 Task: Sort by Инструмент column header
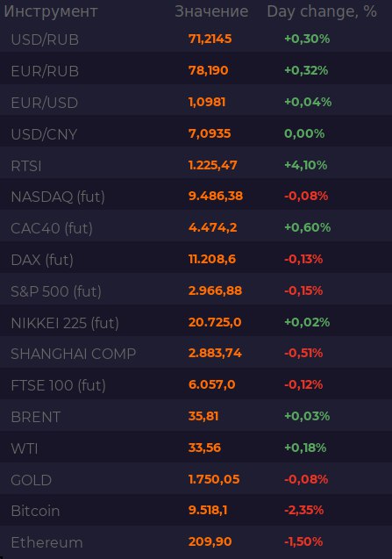pyautogui.click(x=51, y=11)
